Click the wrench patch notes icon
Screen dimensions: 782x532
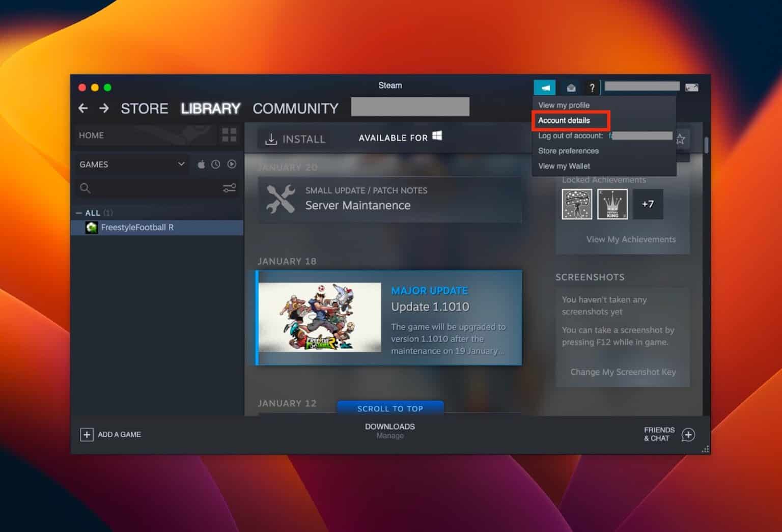[x=281, y=199]
